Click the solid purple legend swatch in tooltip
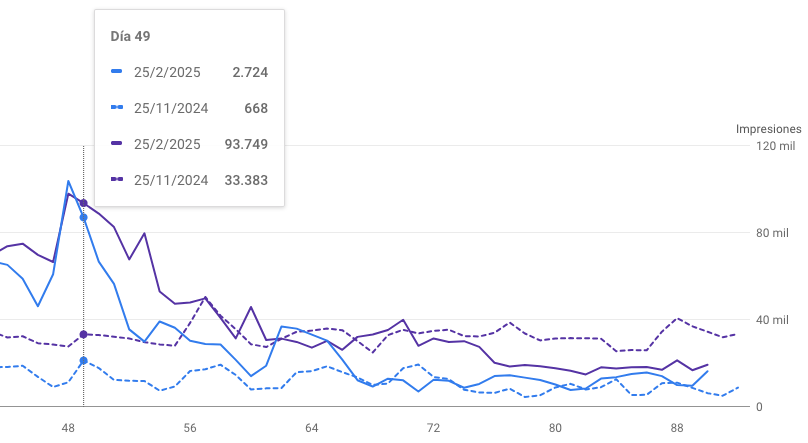808x443 pixels. 117,144
